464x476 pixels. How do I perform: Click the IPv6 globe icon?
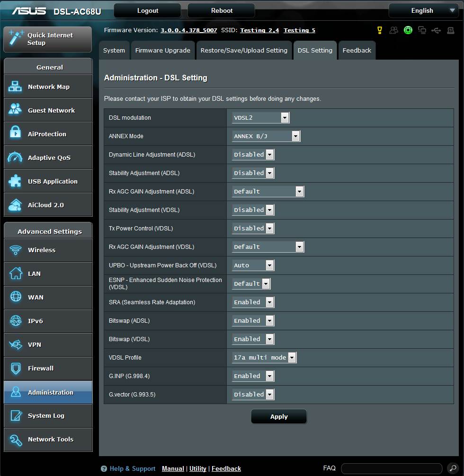(x=16, y=321)
